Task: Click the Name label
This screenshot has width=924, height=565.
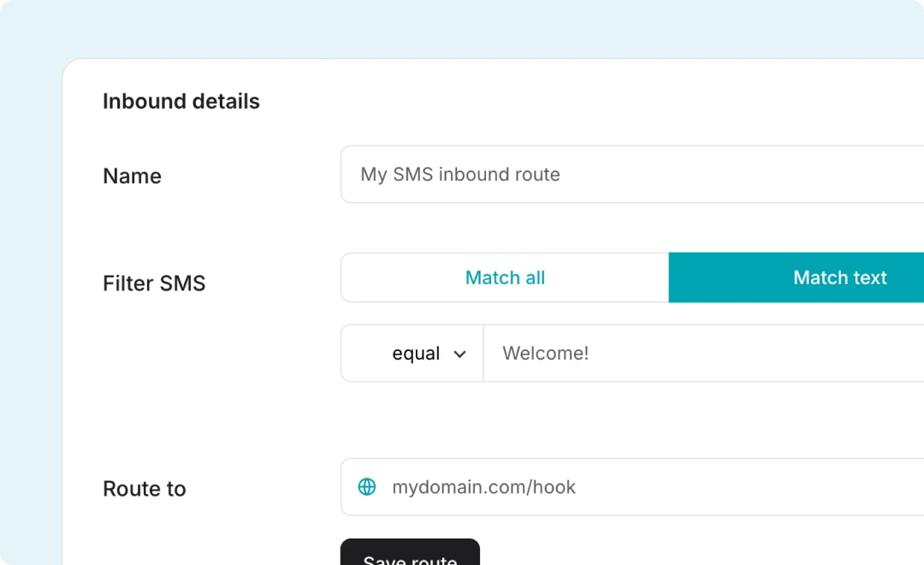Action: (132, 176)
